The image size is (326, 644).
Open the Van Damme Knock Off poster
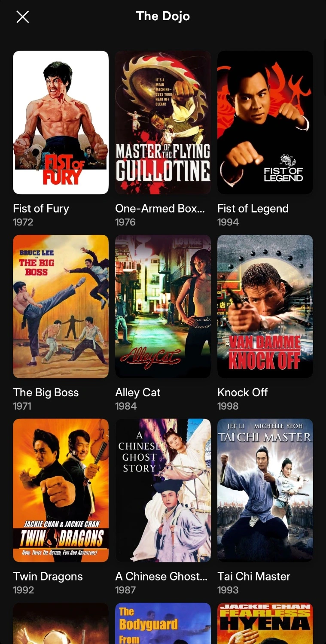265,307
